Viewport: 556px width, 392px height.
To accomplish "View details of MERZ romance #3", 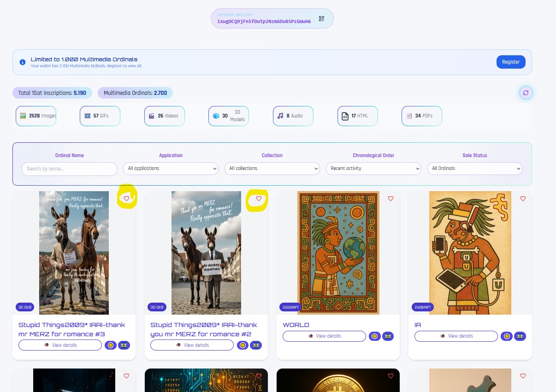I will [x=60, y=345].
